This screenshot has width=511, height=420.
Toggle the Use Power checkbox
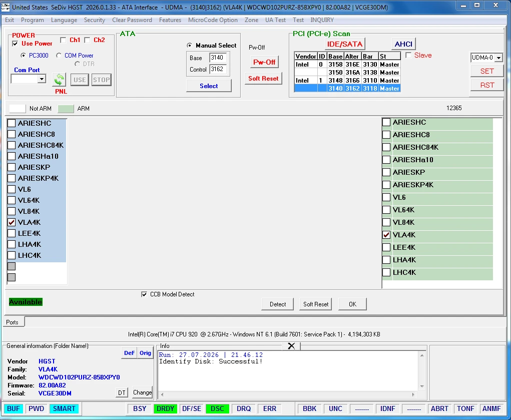click(x=16, y=44)
